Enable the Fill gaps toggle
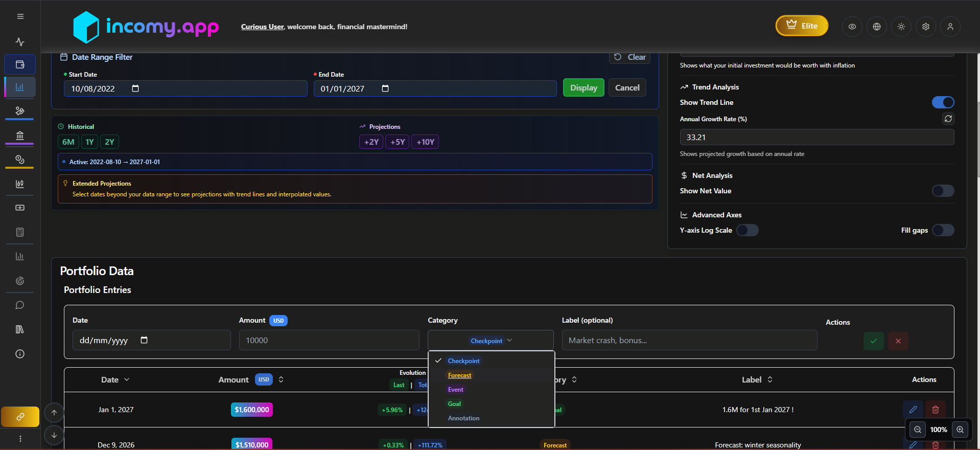 pyautogui.click(x=943, y=230)
